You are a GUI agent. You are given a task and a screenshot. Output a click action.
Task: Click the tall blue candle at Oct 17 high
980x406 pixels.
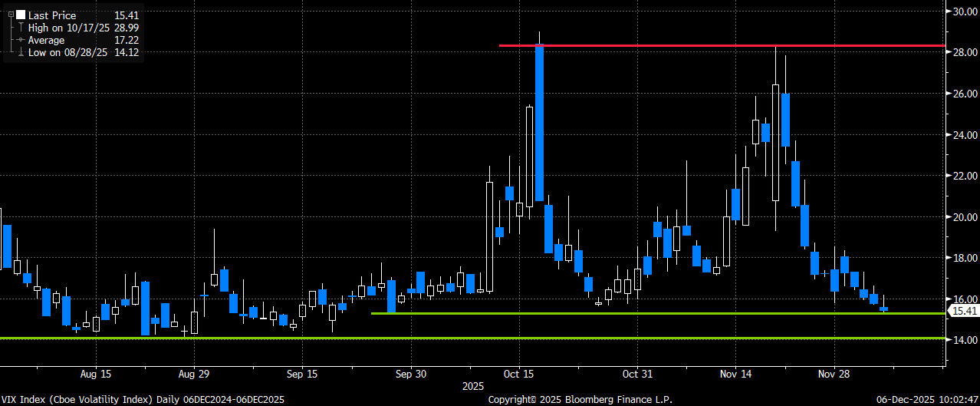coord(540,123)
